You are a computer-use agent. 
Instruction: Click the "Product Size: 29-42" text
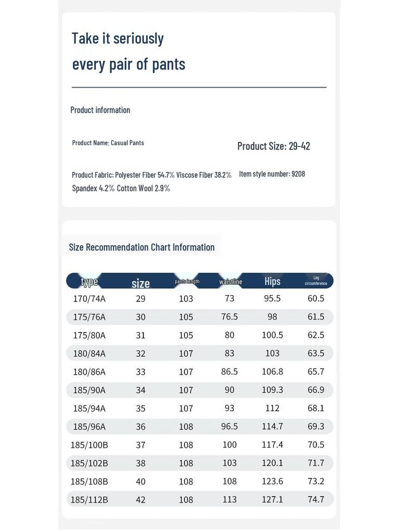coord(273,146)
